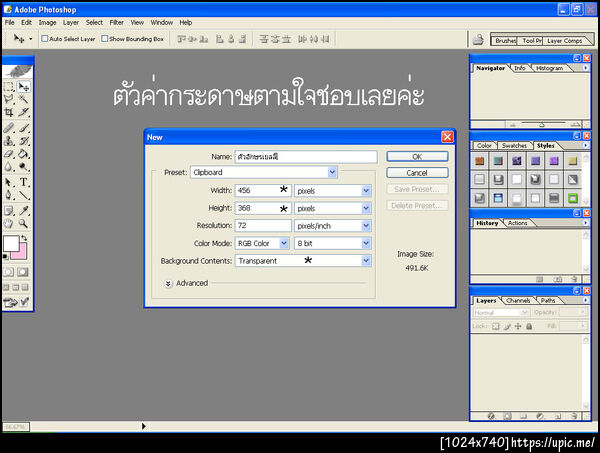Select the Brush tool
Screen dimensions: 600x453
pos(24,128)
